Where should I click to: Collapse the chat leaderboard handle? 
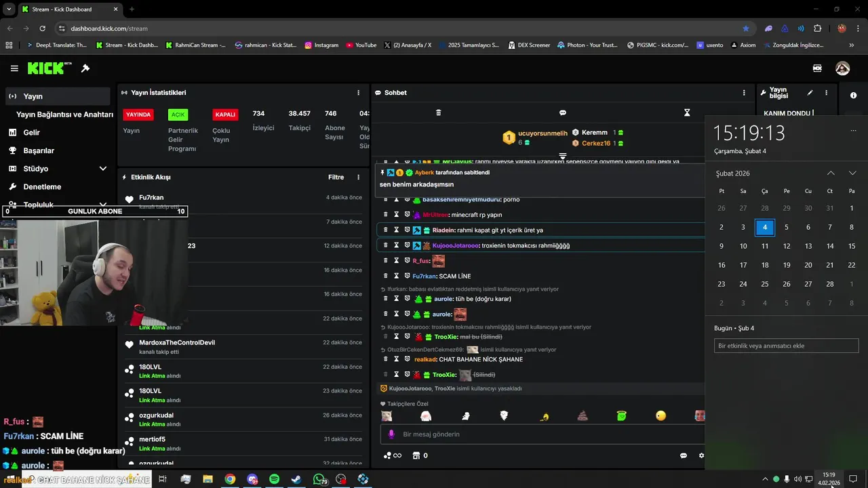(563, 156)
